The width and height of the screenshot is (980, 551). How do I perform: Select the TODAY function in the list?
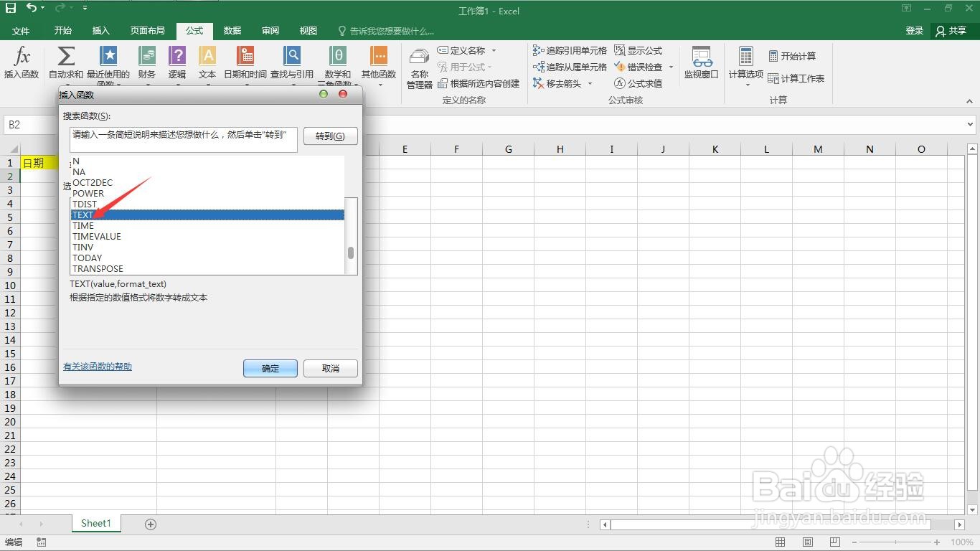pos(207,258)
